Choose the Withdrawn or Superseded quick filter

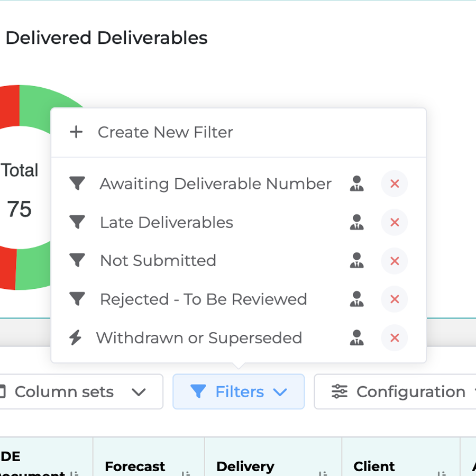(199, 338)
